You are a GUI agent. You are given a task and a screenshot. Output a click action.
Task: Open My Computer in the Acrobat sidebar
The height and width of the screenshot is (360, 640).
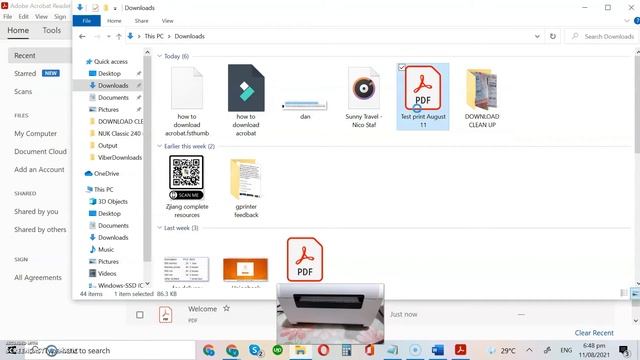tap(36, 133)
